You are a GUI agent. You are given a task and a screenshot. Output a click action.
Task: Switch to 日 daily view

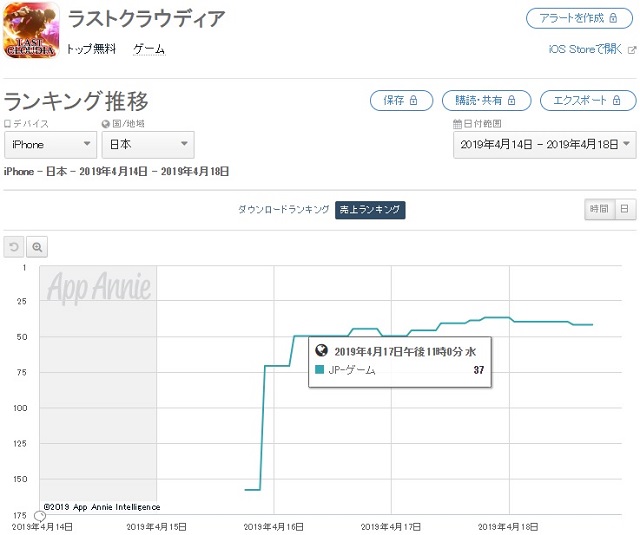click(624, 209)
